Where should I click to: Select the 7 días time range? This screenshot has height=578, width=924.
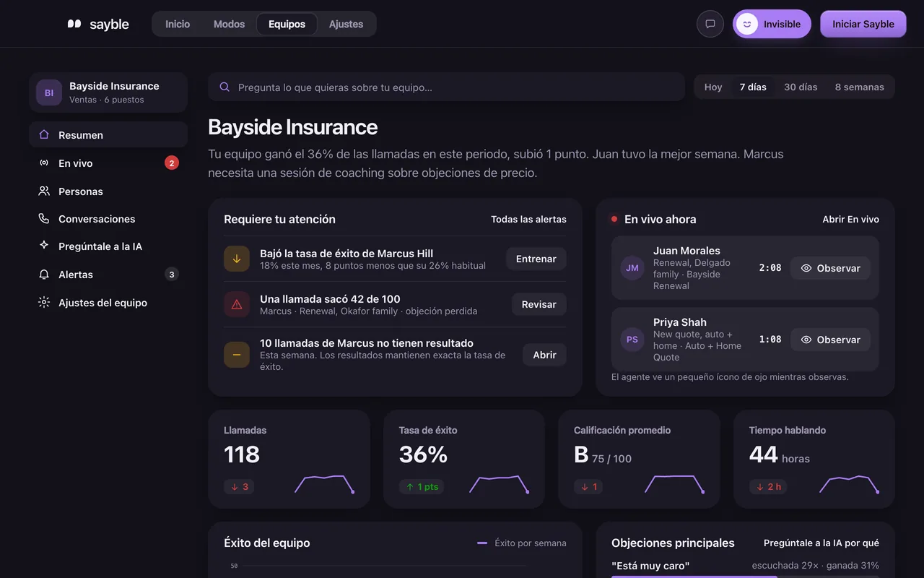[753, 87]
